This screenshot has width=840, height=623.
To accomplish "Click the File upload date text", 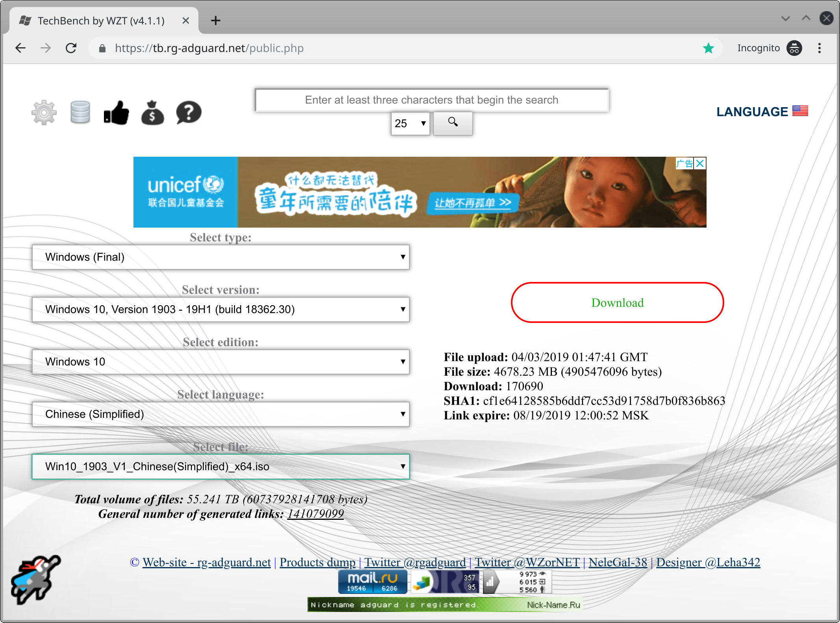I will 579,357.
